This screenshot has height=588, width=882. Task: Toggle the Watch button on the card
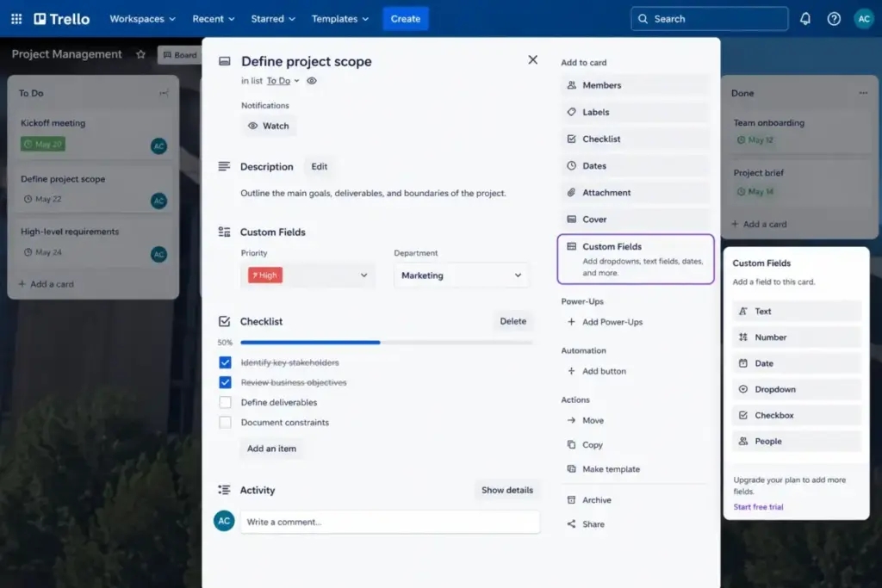(x=269, y=126)
